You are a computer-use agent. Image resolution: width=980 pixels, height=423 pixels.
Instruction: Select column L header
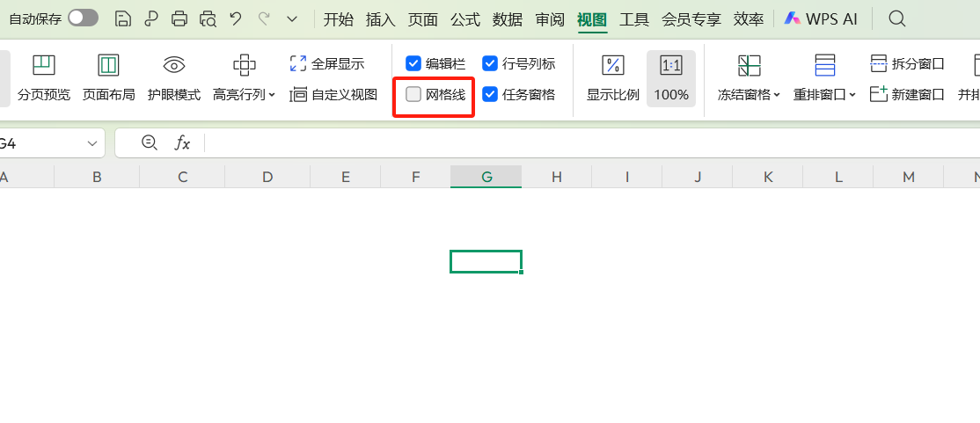tap(838, 177)
